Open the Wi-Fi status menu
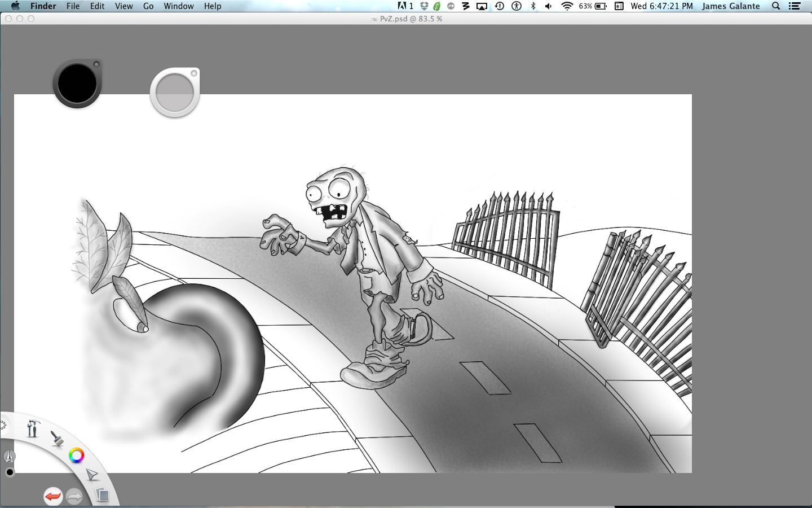This screenshot has height=508, width=812. 567,6
